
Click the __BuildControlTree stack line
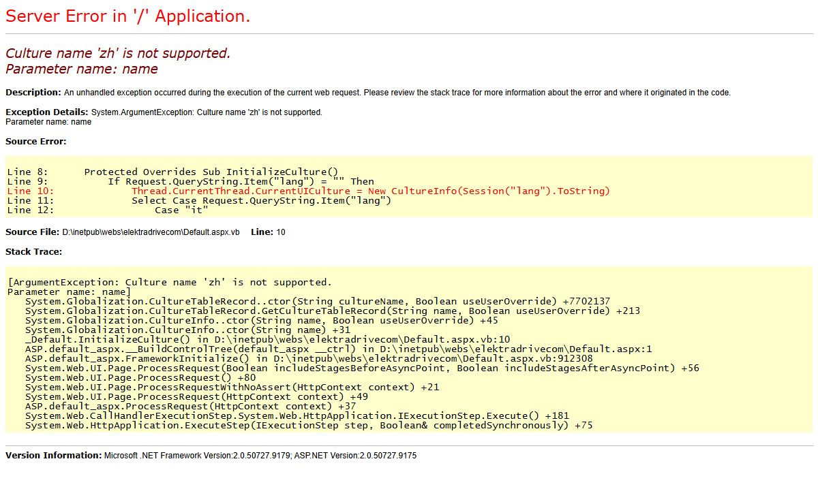click(x=339, y=349)
